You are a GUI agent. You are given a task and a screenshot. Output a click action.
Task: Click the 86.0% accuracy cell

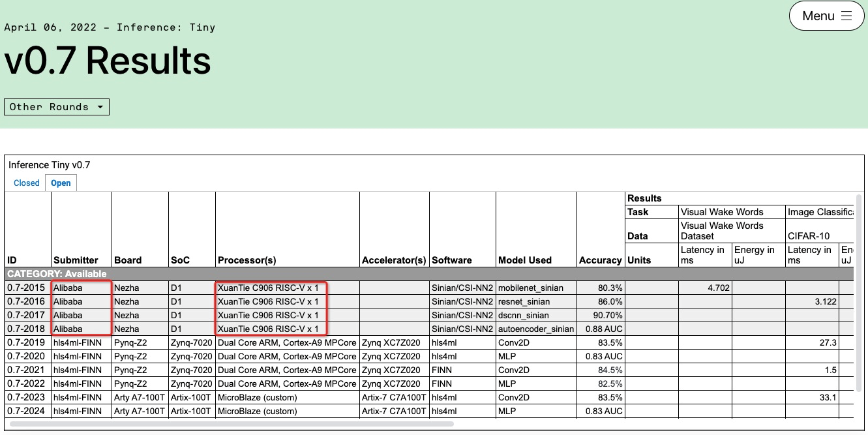(x=600, y=301)
